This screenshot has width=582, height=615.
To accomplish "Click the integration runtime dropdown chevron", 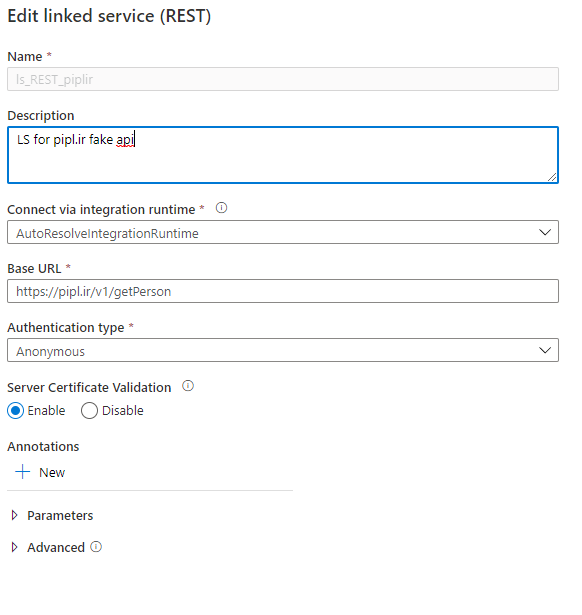I will [x=545, y=233].
